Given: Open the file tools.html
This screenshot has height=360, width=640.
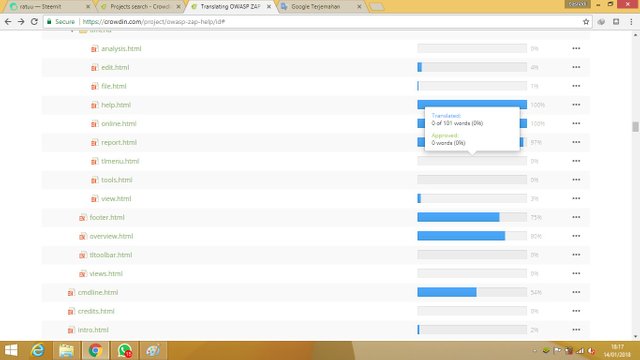Looking at the screenshot, I should click(x=117, y=180).
